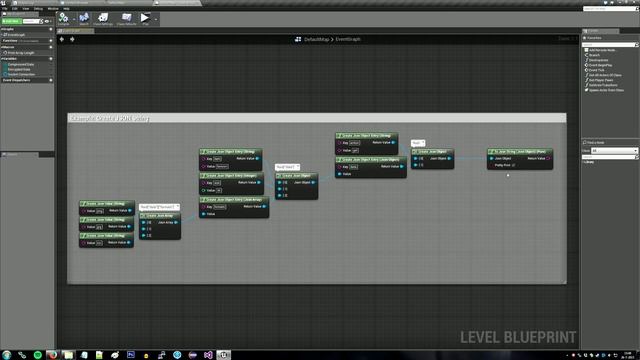
Task: Open the Unreal Engine taskbar icon
Action: click(224, 355)
